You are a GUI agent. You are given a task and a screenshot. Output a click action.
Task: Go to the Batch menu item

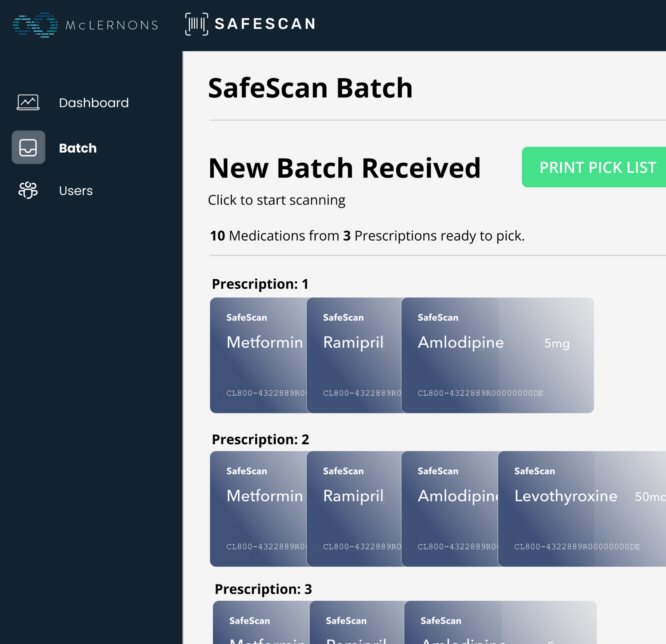(78, 148)
